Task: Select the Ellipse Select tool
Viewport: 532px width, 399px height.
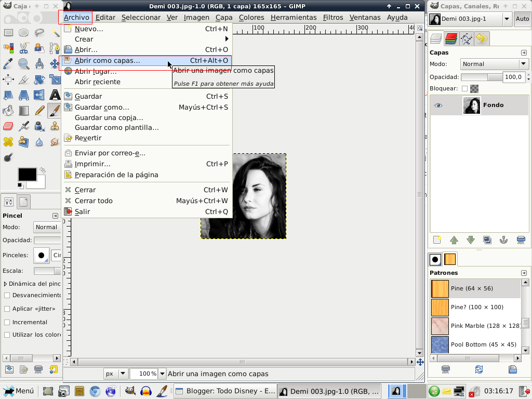Action: (23, 33)
